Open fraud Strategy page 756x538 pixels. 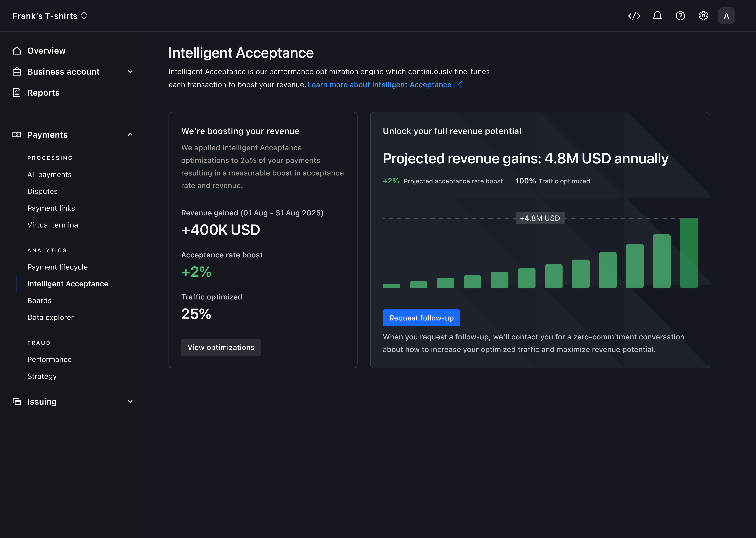pos(42,376)
